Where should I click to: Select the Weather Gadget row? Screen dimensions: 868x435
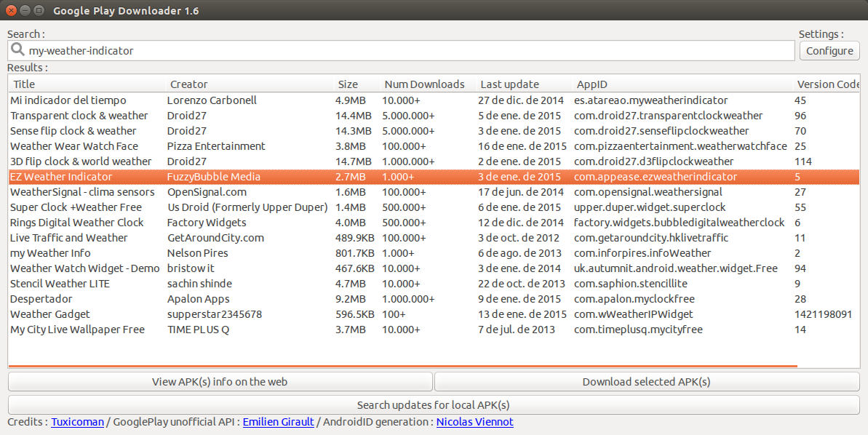(434, 314)
